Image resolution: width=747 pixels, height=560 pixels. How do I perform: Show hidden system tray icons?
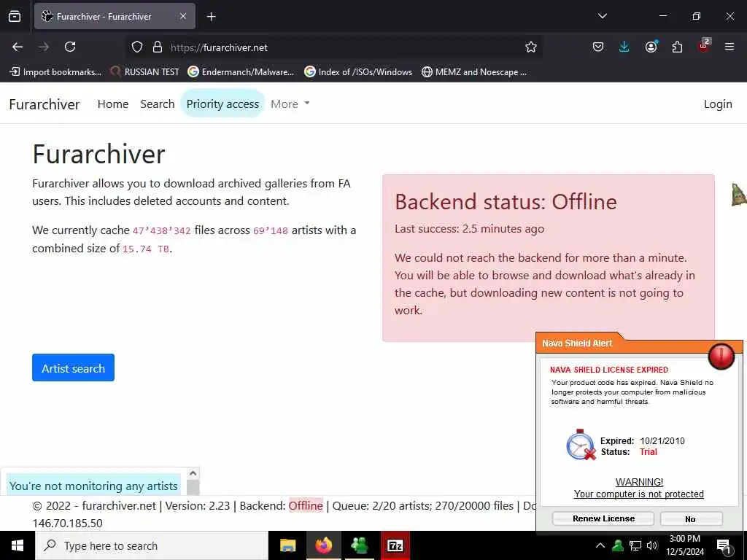pos(600,545)
